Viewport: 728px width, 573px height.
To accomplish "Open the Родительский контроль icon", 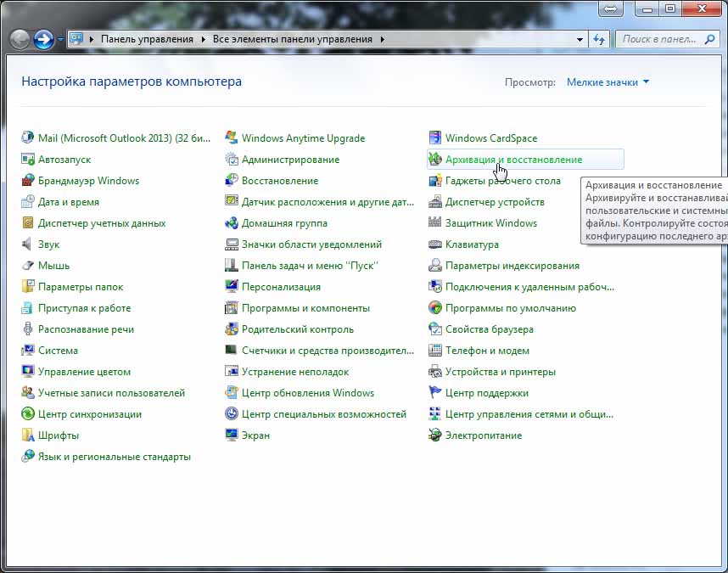I will [x=232, y=329].
